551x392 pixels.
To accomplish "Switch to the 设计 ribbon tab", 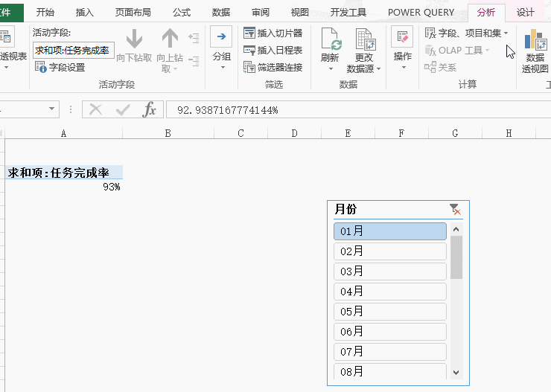I will click(526, 12).
